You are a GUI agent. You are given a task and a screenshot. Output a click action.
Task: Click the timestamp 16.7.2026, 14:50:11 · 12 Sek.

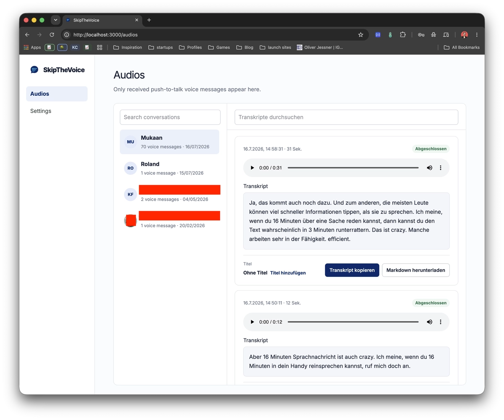pyautogui.click(x=272, y=303)
